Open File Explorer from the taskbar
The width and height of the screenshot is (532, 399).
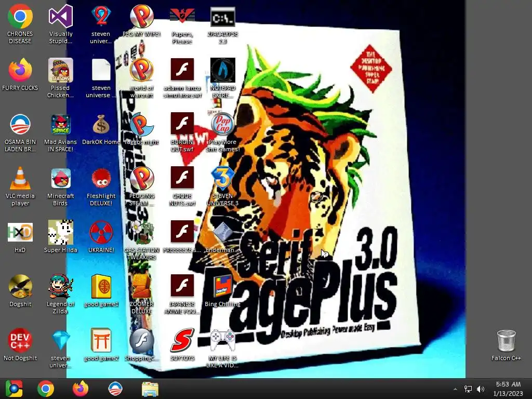coord(150,389)
